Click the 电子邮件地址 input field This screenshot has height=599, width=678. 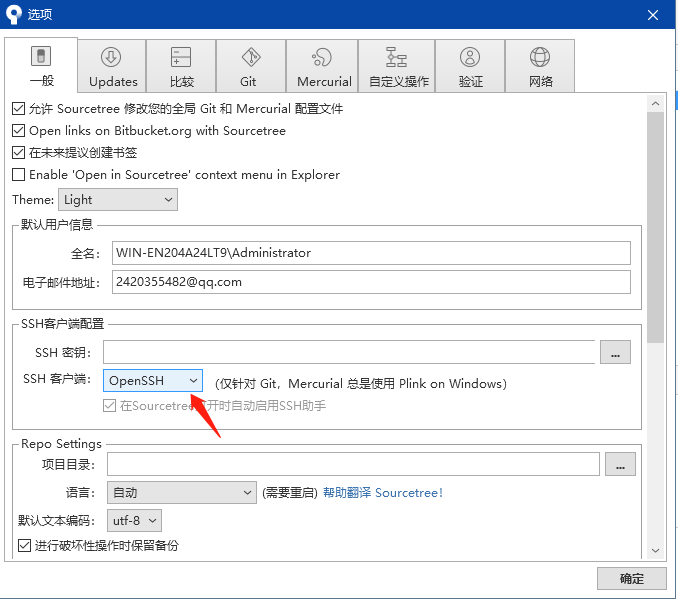tap(371, 282)
